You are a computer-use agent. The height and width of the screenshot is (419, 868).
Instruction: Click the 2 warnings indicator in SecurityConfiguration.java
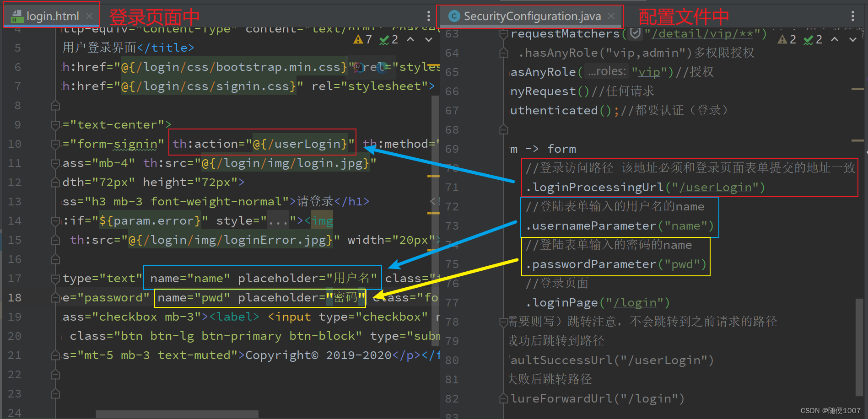[x=787, y=40]
